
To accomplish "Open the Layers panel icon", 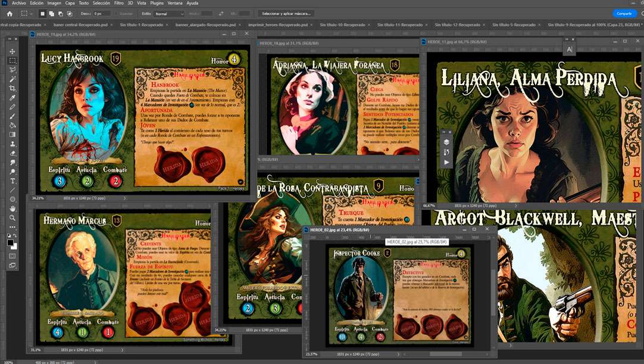I will point(446,142).
